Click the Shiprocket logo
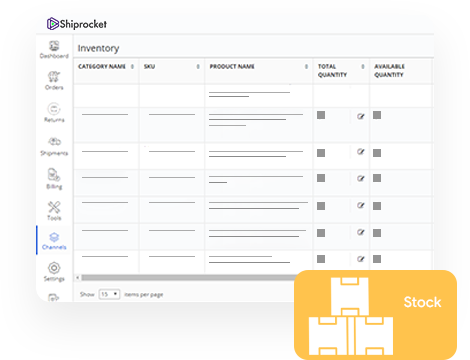 click(x=77, y=24)
